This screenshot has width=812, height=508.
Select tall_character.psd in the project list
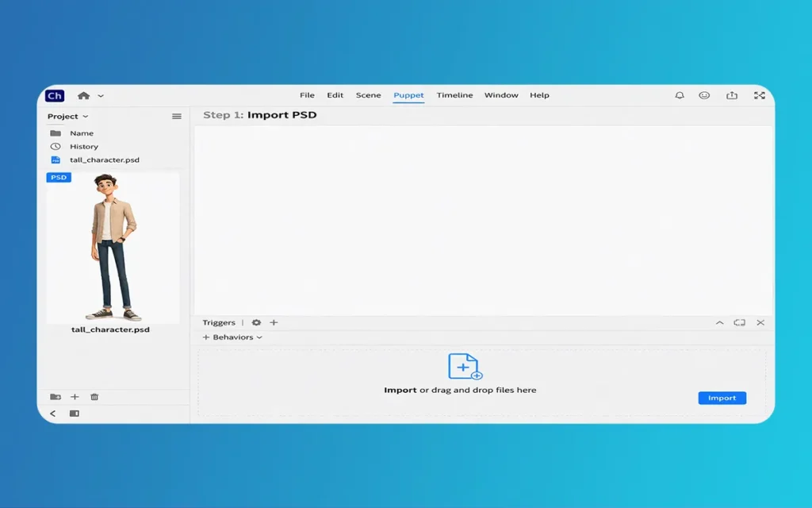(x=104, y=160)
